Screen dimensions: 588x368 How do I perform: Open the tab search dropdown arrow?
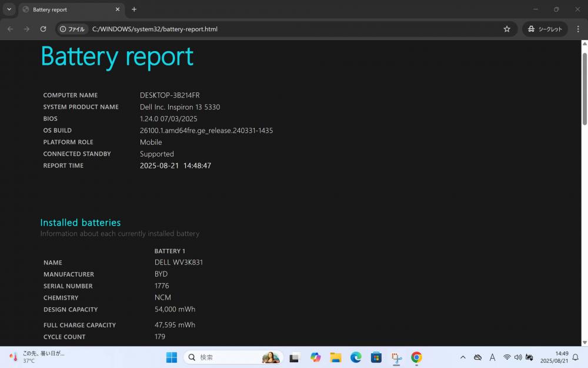(x=9, y=9)
